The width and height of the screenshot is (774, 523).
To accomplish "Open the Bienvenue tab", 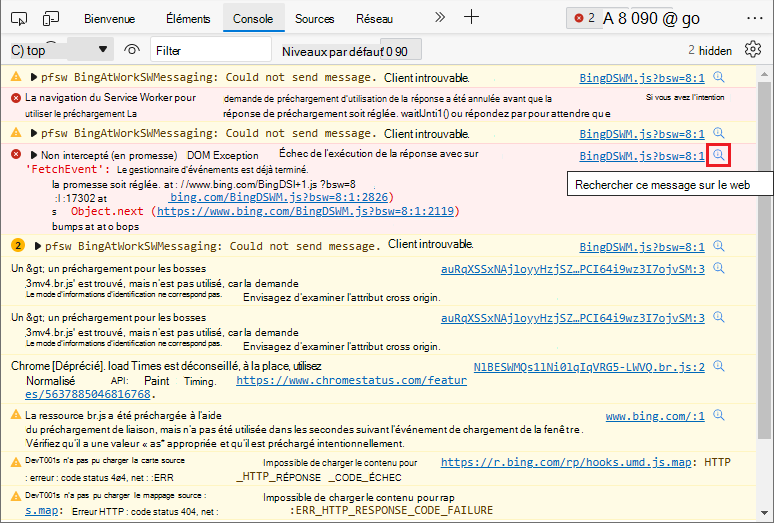I will click(110, 19).
